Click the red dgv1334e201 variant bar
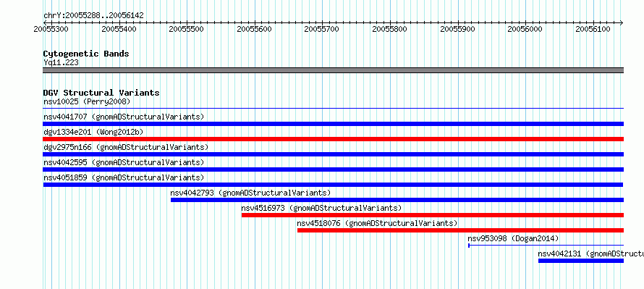 pos(334,139)
